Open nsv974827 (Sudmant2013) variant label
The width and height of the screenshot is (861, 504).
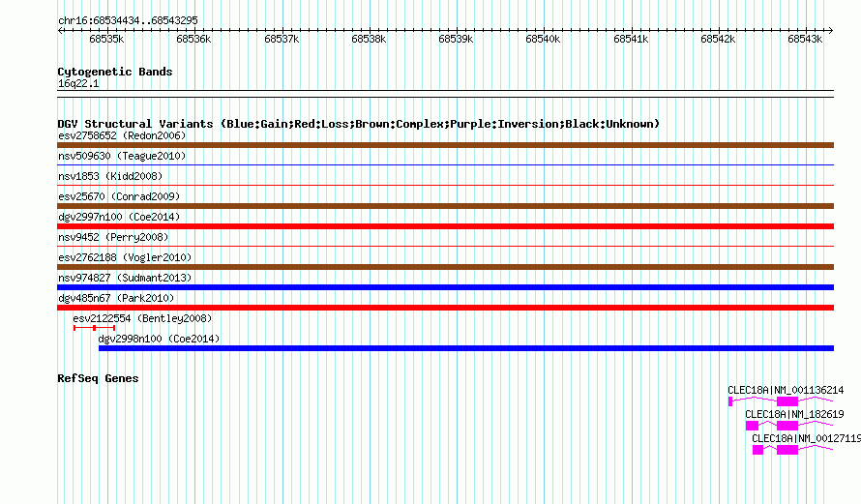[x=125, y=278]
